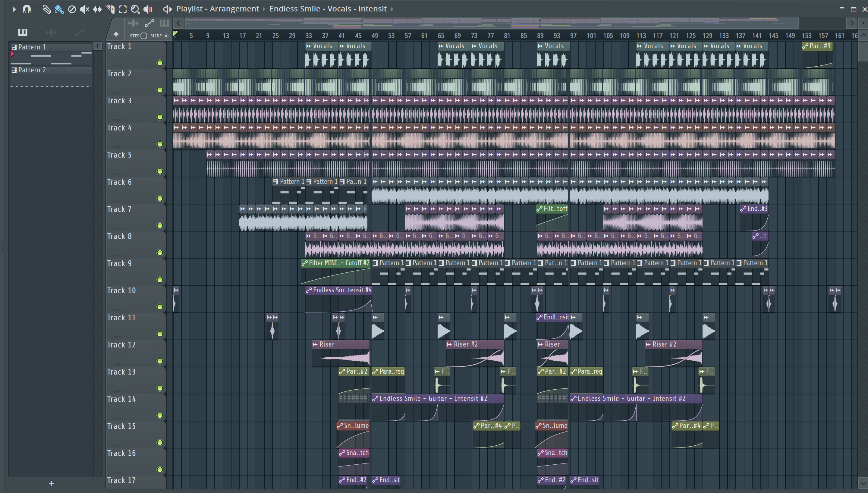Focus audio clips in the playlist
The width and height of the screenshot is (868, 493).
tap(133, 23)
